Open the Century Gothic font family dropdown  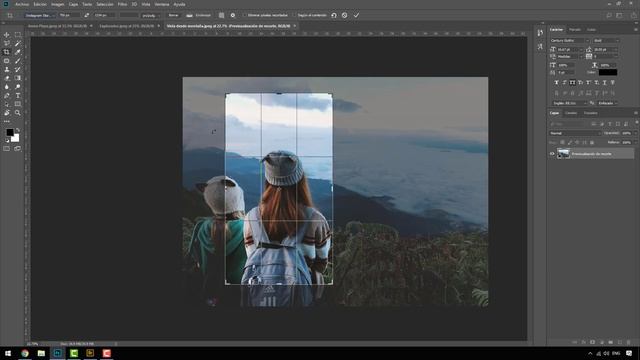click(569, 40)
